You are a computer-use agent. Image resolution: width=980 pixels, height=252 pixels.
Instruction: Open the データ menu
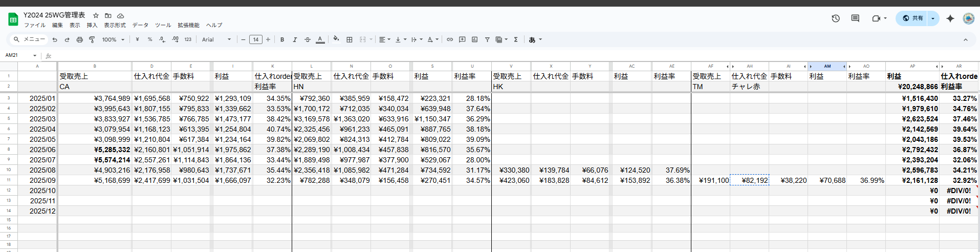tap(140, 25)
